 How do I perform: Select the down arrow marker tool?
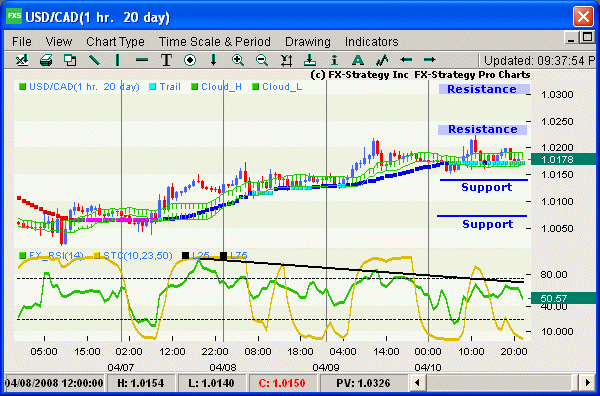coord(214,60)
